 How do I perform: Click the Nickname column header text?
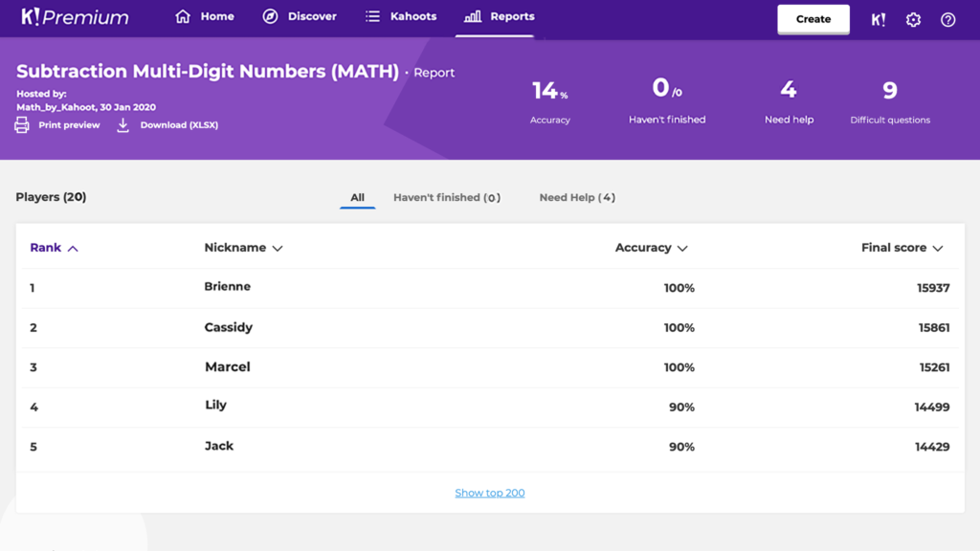[x=235, y=248]
